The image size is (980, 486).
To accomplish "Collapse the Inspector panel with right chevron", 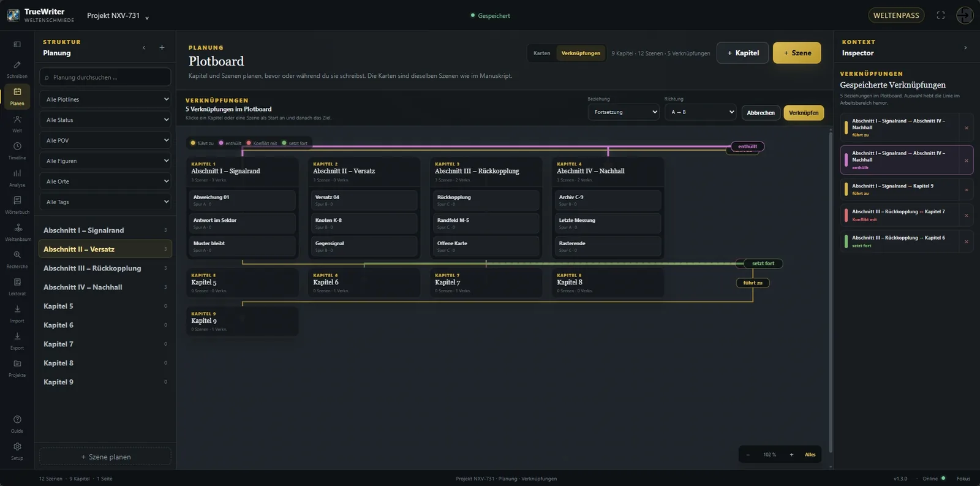I will [x=965, y=48].
